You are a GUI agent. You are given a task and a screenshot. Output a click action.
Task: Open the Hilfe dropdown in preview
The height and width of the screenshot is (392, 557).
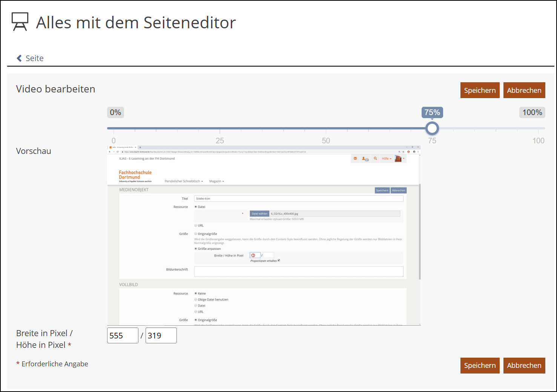[x=386, y=159]
